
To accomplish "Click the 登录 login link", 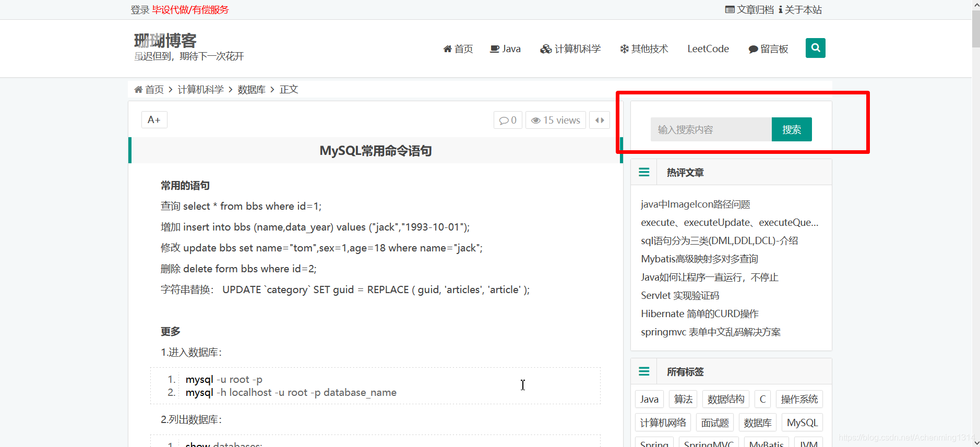I will (140, 9).
